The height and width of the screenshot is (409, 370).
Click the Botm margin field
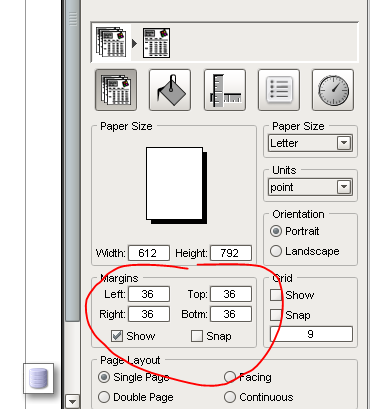pos(231,314)
